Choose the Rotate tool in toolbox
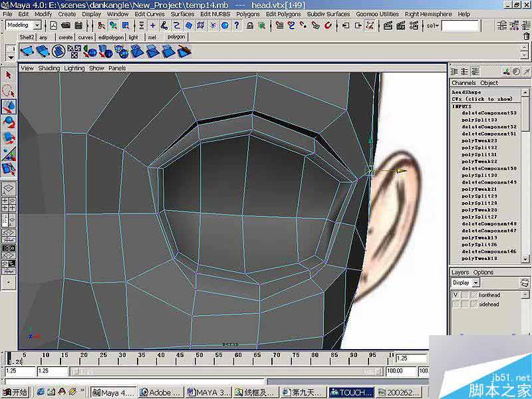The height and width of the screenshot is (399, 532). tap(9, 122)
